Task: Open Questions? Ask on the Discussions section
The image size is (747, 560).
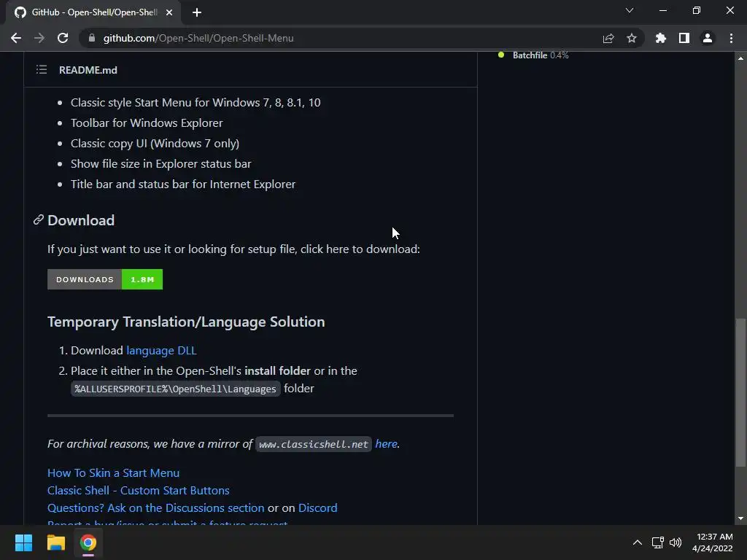Action: coord(156,508)
